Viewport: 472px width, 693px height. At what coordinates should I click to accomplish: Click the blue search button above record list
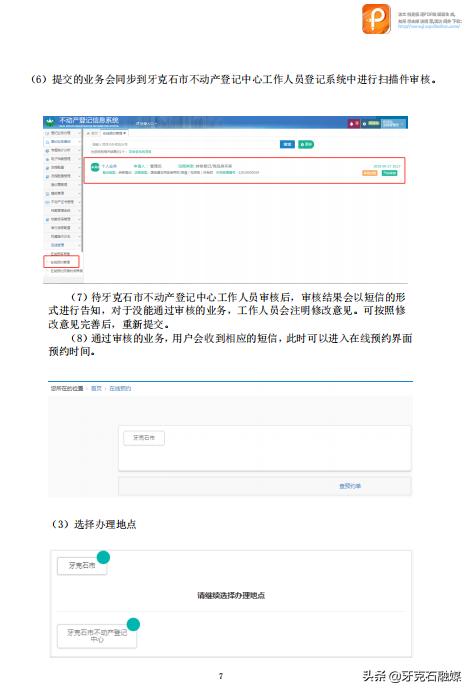coord(287,144)
